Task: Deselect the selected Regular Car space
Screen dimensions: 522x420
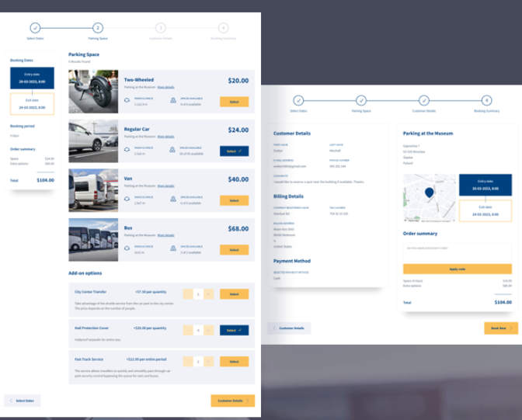Action: 234,151
